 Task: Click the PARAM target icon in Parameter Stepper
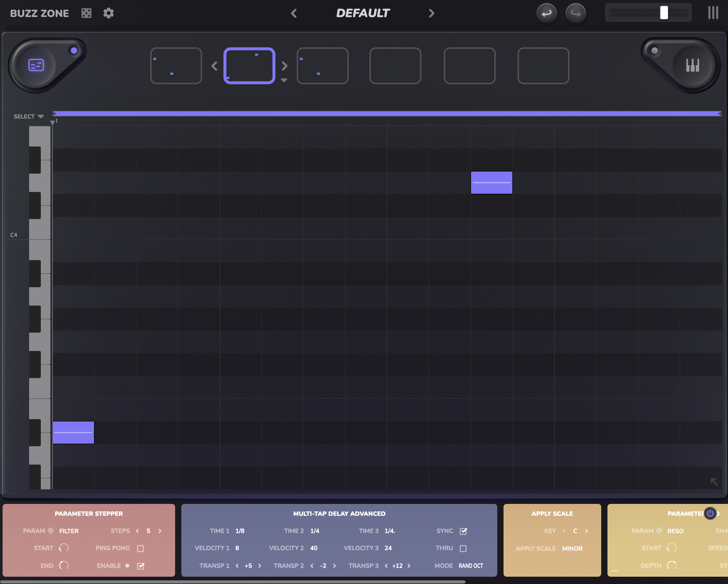point(51,530)
